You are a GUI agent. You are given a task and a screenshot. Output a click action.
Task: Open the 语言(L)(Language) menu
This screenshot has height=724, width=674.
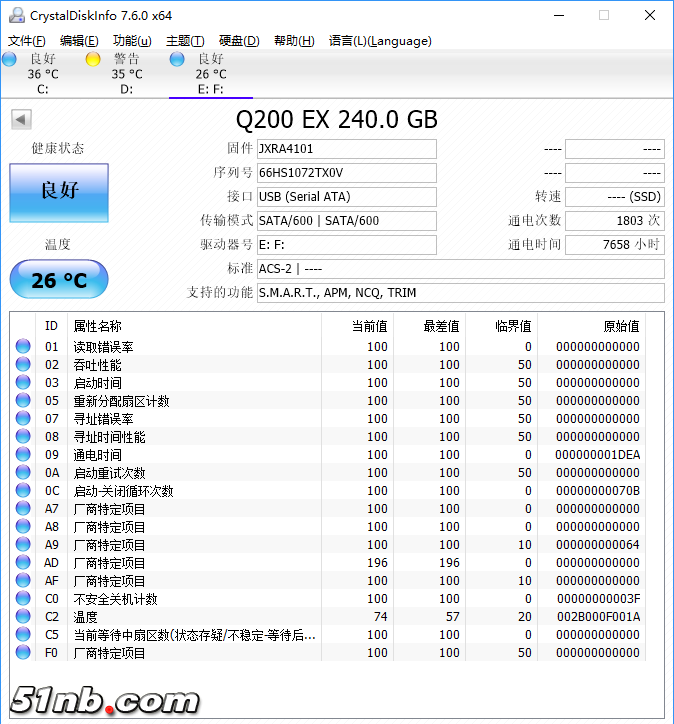[x=380, y=41]
